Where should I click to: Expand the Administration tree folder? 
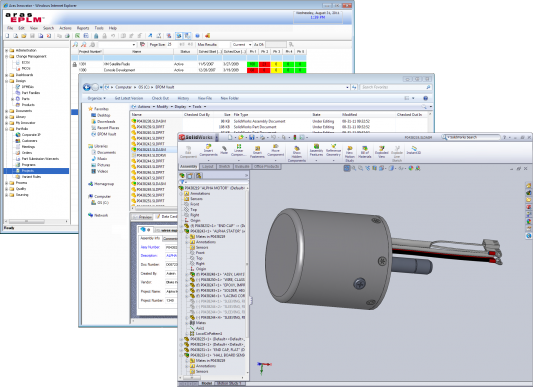[6, 50]
